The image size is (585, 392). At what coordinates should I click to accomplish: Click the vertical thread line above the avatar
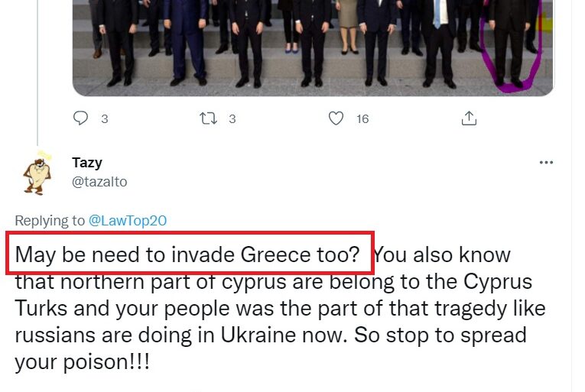click(38, 76)
